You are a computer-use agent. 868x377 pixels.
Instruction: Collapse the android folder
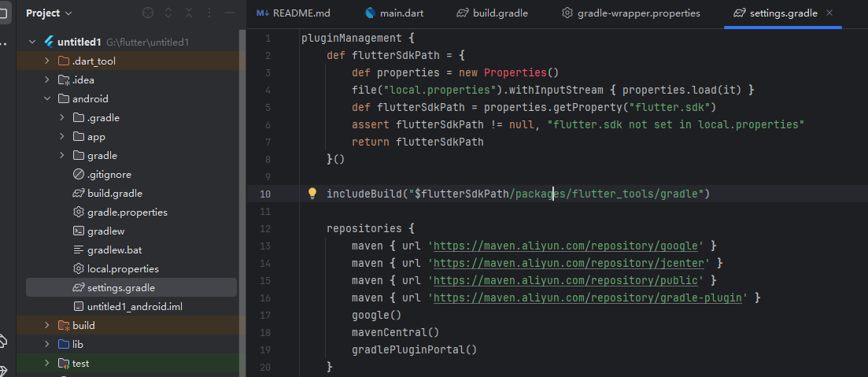[x=47, y=99]
